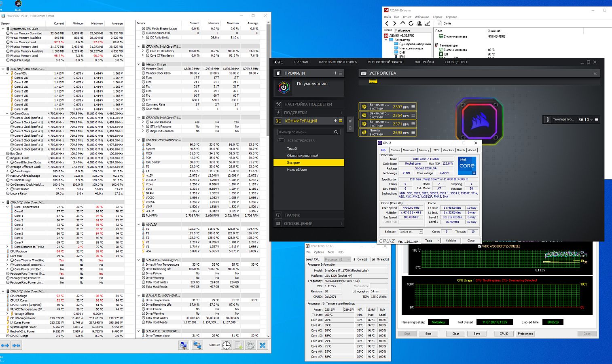Open Bench tab in CPU-Z
612x364 pixels.
[x=461, y=150]
